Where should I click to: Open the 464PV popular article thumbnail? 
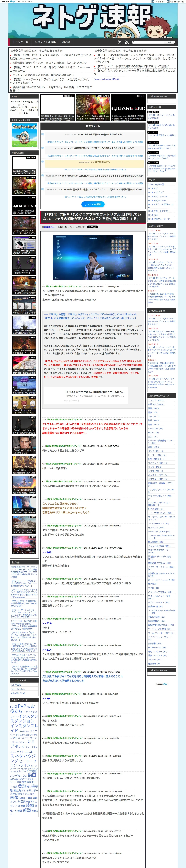[24, 305]
